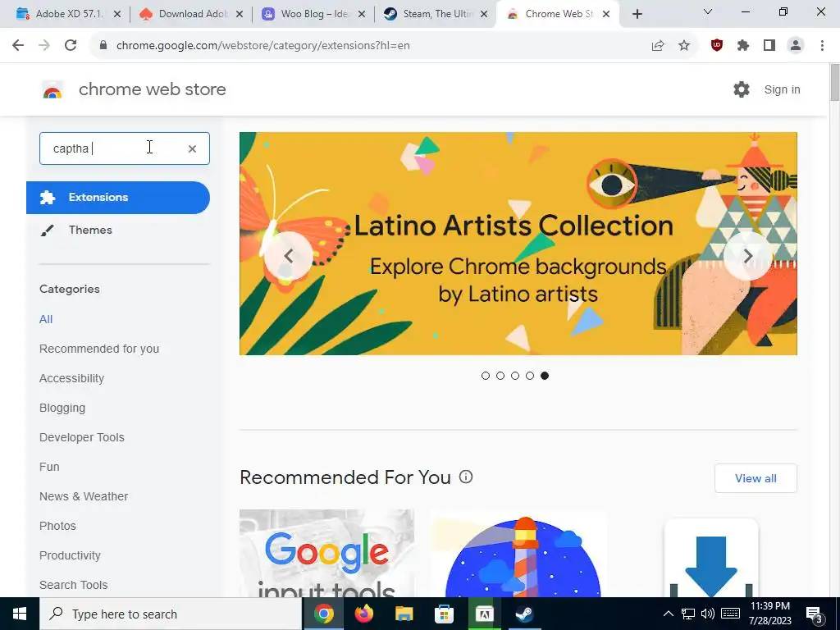Open File Explorer from the taskbar
This screenshot has width=840, height=630.
pyautogui.click(x=404, y=614)
